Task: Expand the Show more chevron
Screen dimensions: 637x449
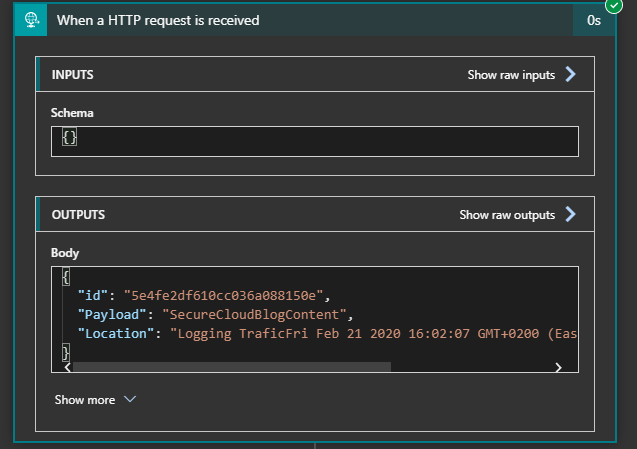Action: click(x=129, y=400)
